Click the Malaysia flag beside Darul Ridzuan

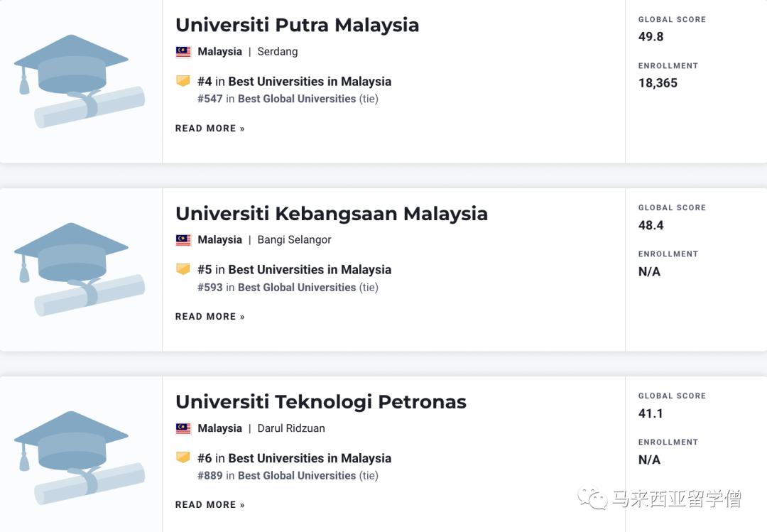(x=183, y=428)
